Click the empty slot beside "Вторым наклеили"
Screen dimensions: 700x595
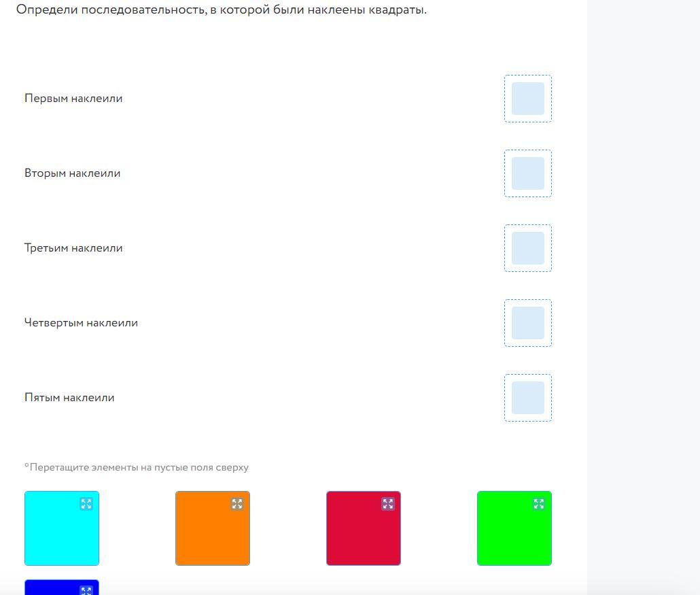528,173
